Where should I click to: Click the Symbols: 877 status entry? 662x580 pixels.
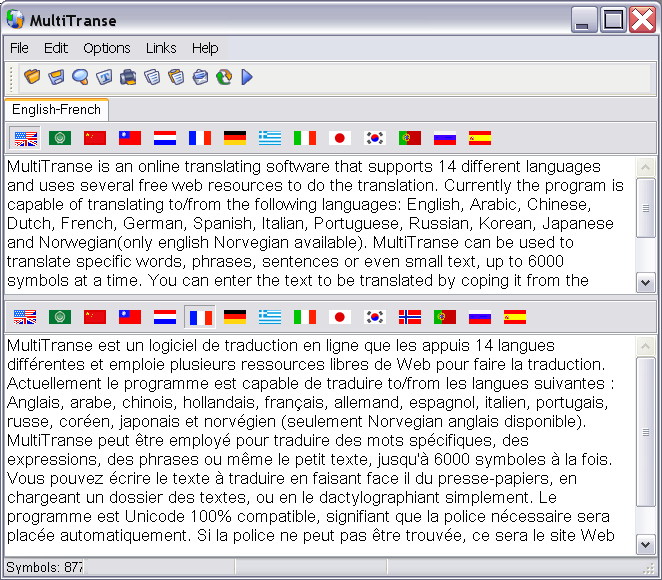(44, 567)
